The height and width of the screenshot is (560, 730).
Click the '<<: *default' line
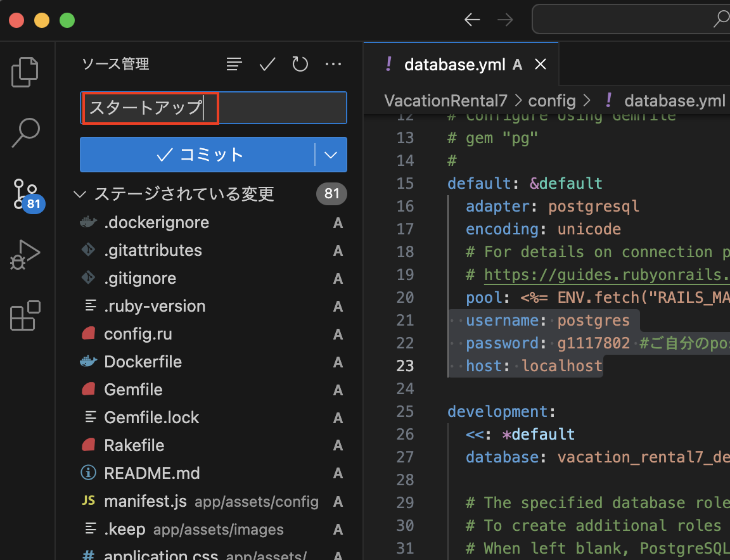[520, 435]
